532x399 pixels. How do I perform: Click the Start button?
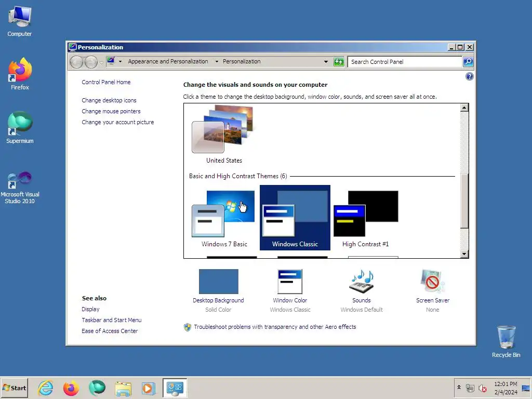point(14,388)
